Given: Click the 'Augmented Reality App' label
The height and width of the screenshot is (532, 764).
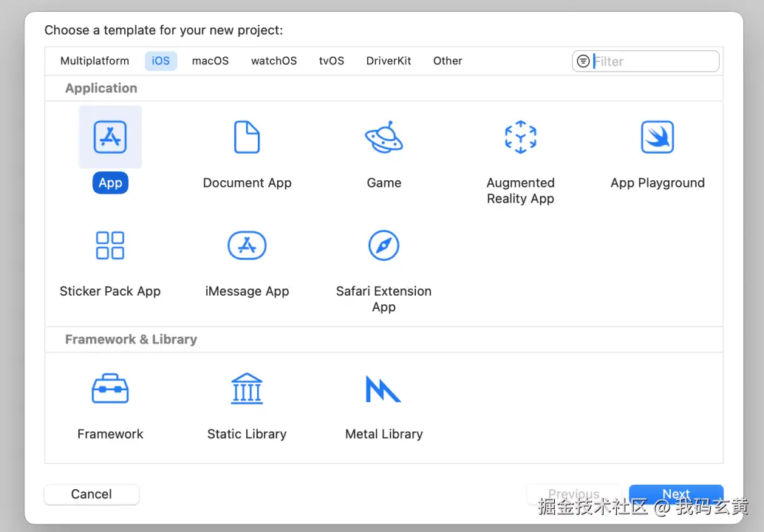Looking at the screenshot, I should [x=520, y=191].
